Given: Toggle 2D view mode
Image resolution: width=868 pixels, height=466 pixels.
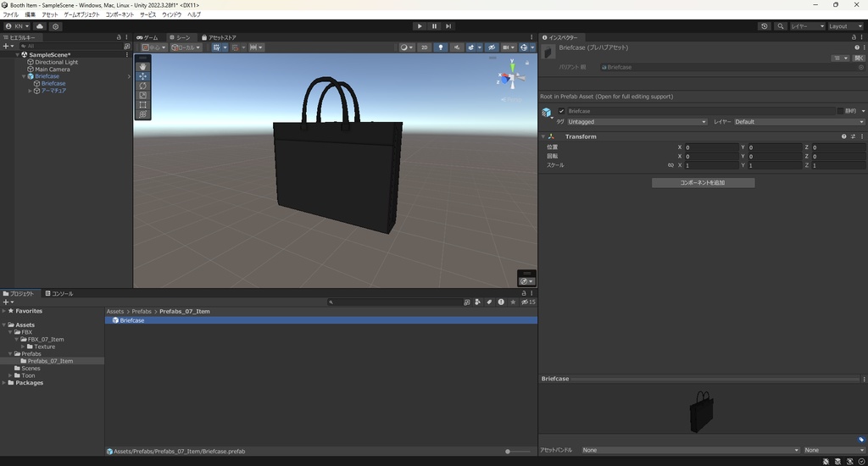Looking at the screenshot, I should [x=425, y=47].
